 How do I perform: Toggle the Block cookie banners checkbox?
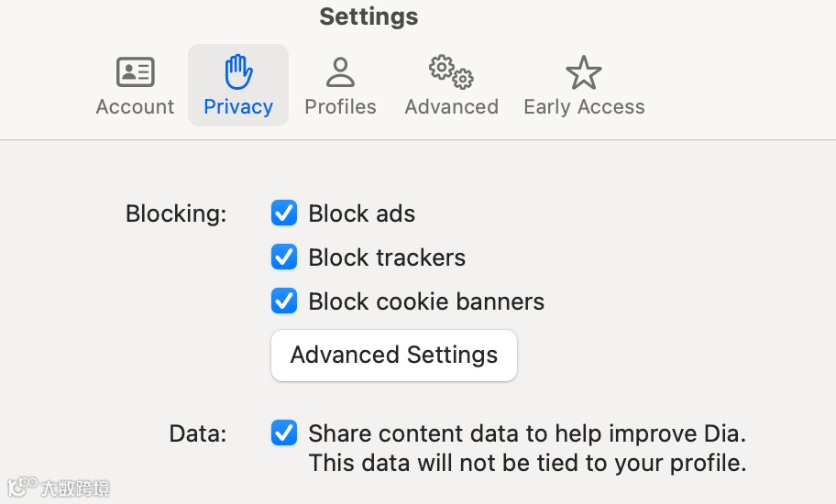284,301
